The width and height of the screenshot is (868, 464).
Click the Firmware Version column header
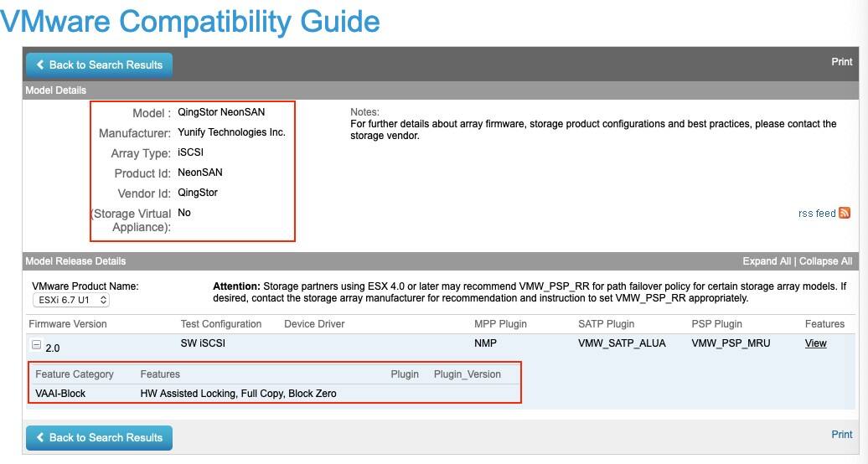pos(68,324)
